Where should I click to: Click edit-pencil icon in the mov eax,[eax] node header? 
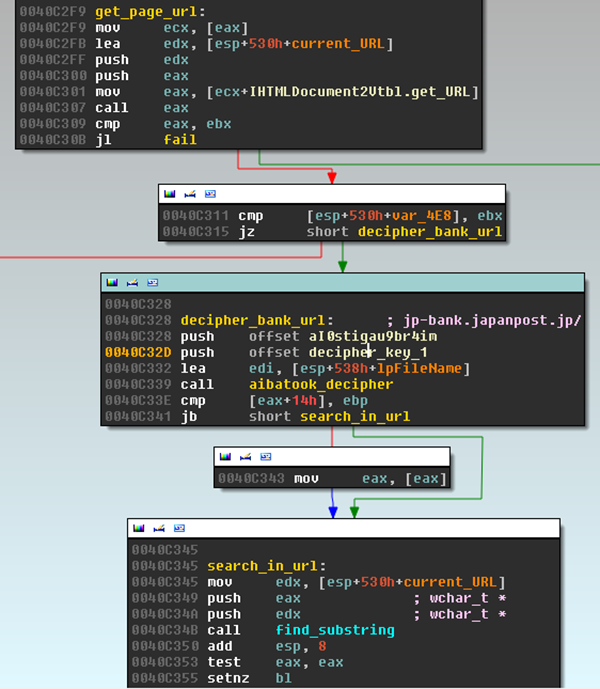tap(245, 457)
